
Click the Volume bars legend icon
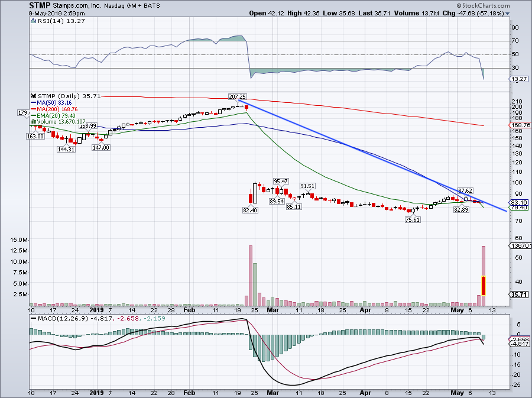click(33, 122)
